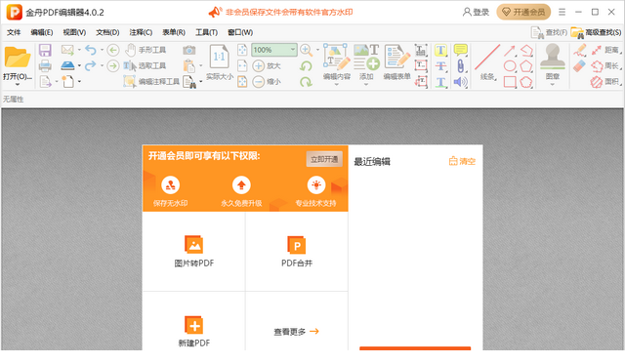
Task: Select the Edit Annotation tool (编辑注释工具)
Action: point(151,82)
